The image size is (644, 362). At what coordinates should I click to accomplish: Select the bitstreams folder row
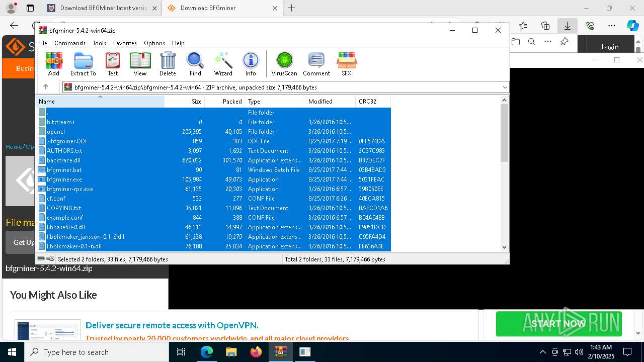(x=213, y=122)
